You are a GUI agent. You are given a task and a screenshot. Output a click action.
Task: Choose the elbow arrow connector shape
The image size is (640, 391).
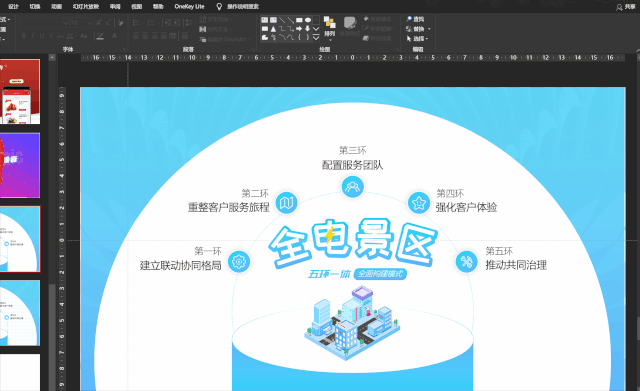click(291, 29)
